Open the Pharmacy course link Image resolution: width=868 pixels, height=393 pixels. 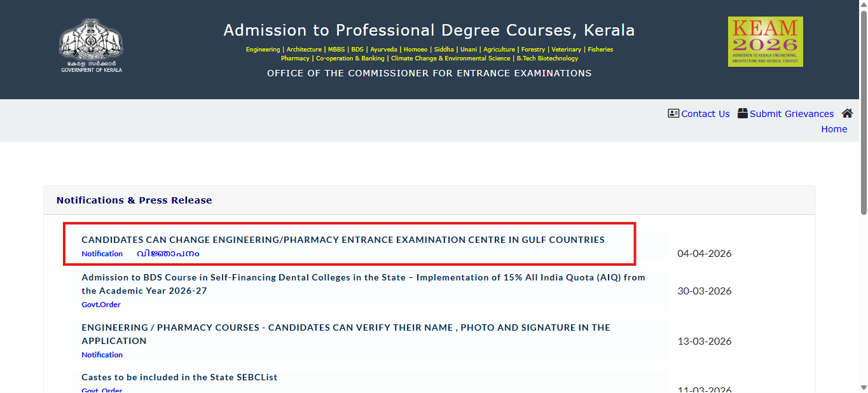pyautogui.click(x=295, y=58)
